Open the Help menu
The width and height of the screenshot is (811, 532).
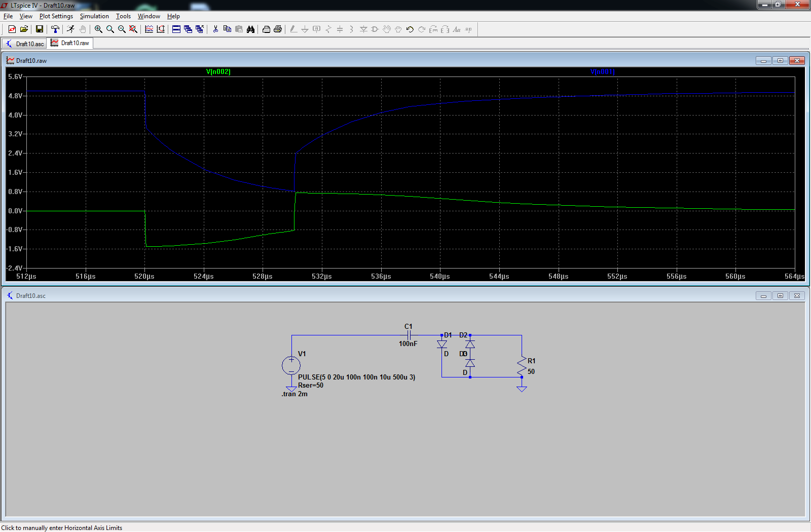pyautogui.click(x=173, y=16)
